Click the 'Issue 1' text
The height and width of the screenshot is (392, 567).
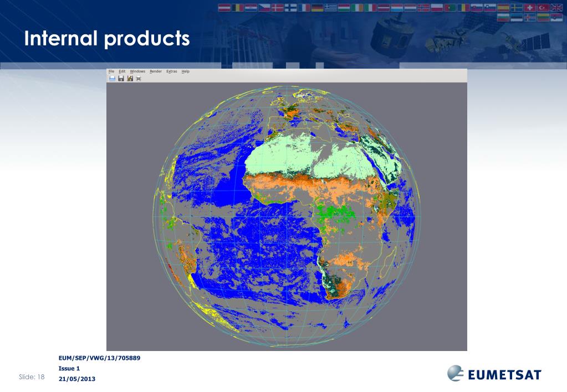(x=69, y=369)
